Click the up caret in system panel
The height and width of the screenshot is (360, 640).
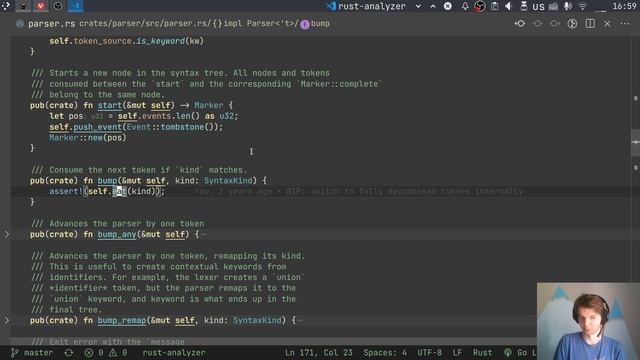click(433, 6)
